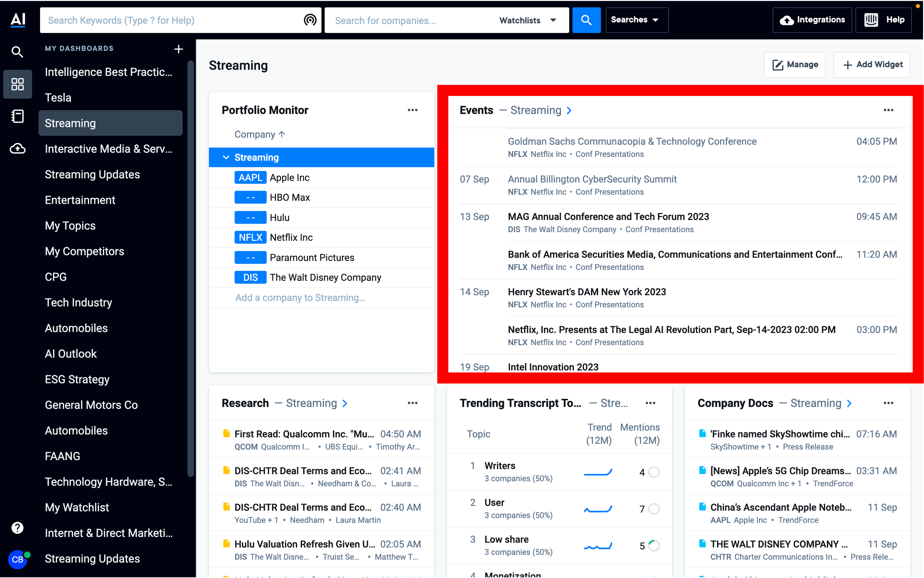The height and width of the screenshot is (578, 924).
Task: Open General Motors Co dashboard
Action: [x=111, y=405]
